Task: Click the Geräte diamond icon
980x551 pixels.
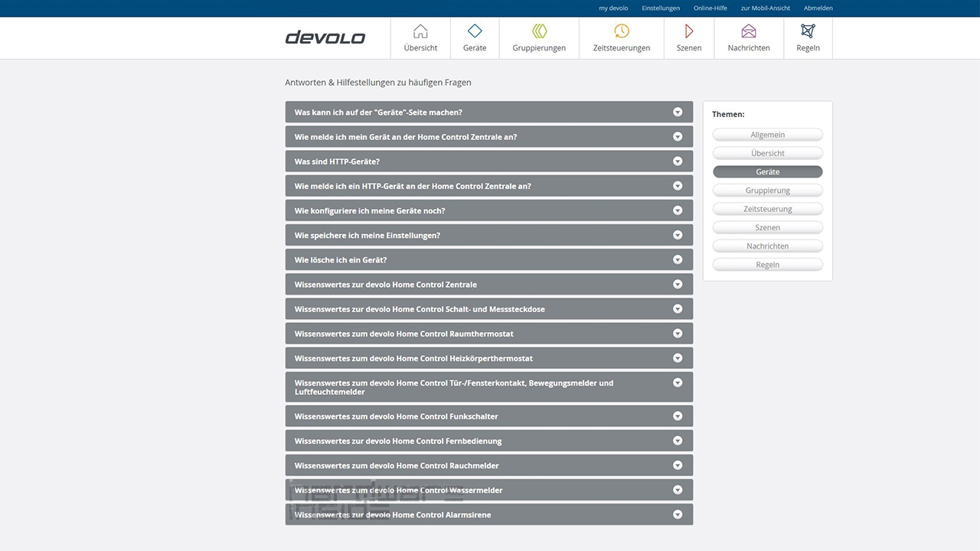Action: coord(475,31)
